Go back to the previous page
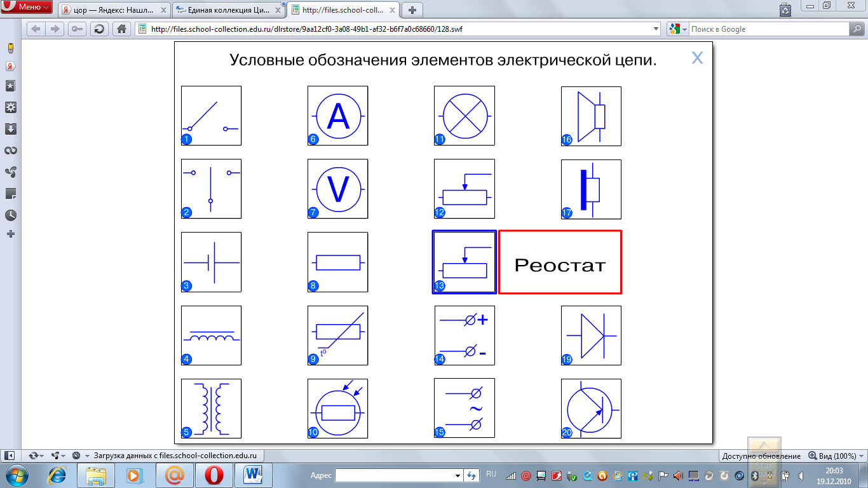 [x=36, y=29]
